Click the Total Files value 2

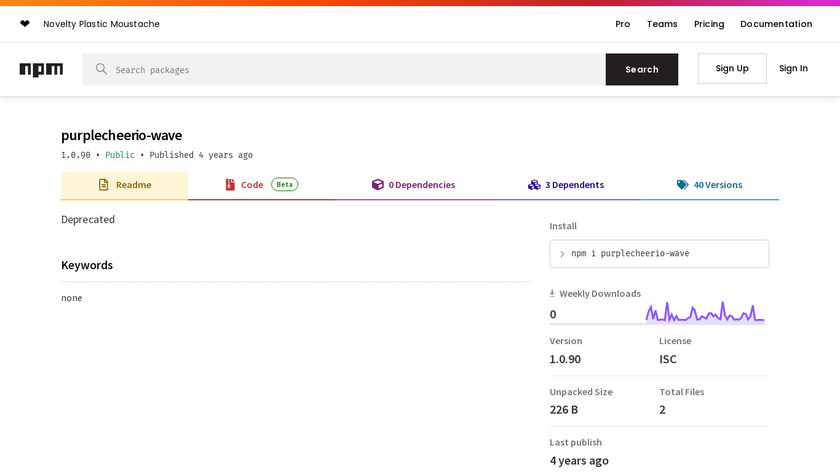pyautogui.click(x=662, y=410)
